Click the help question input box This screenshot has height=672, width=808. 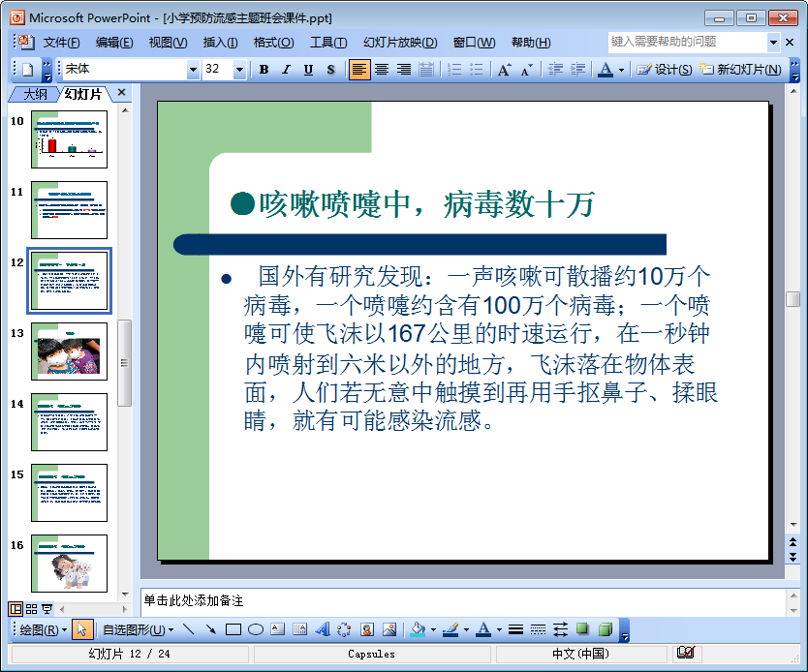(688, 42)
